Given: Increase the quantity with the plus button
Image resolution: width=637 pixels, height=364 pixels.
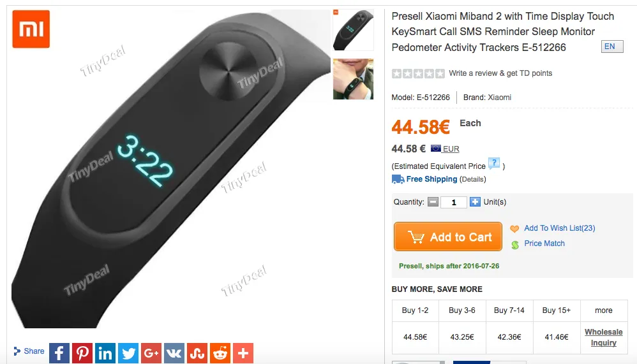Looking at the screenshot, I should point(475,201).
